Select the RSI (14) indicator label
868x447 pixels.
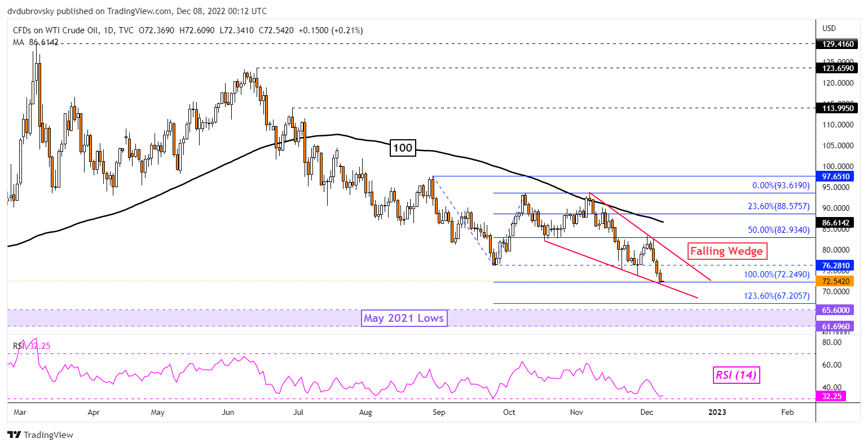coord(737,375)
